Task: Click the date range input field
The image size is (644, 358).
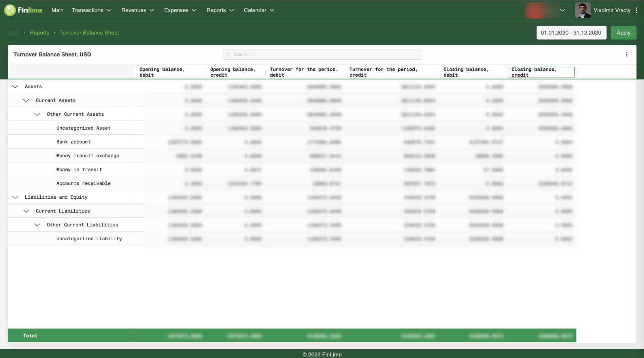Action: click(x=570, y=33)
